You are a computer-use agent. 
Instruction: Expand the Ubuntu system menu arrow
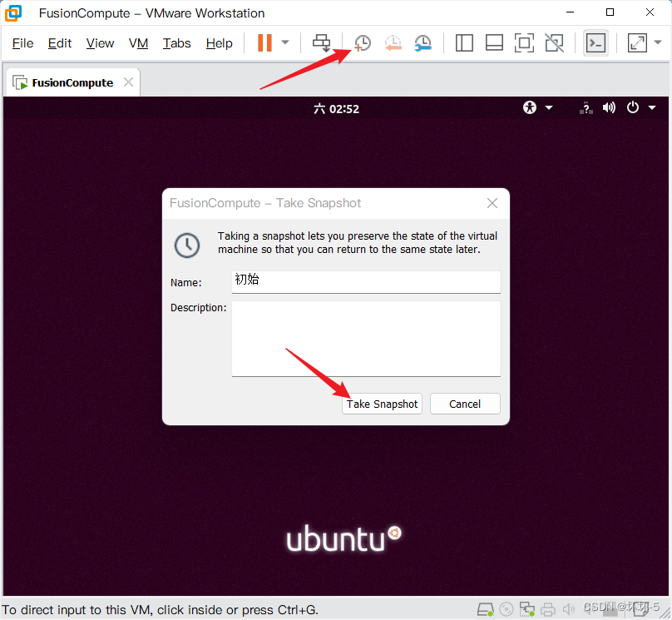tap(652, 107)
